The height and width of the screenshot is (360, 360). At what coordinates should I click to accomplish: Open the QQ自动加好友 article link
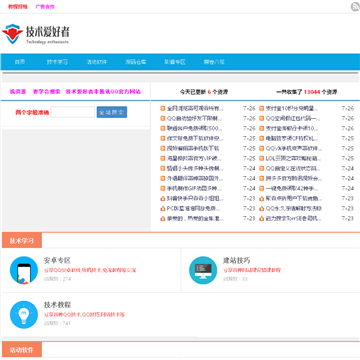pyautogui.click(x=194, y=118)
